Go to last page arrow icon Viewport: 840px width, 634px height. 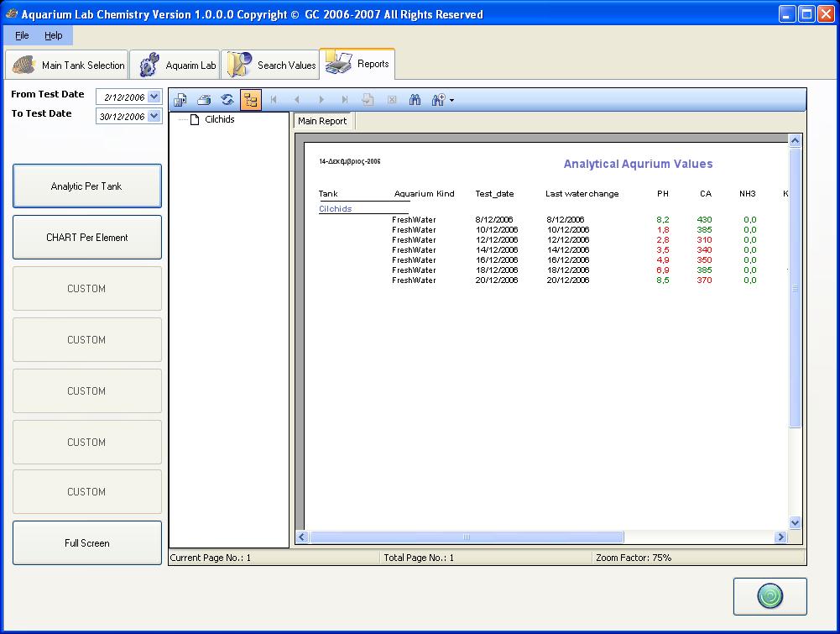pyautogui.click(x=344, y=100)
